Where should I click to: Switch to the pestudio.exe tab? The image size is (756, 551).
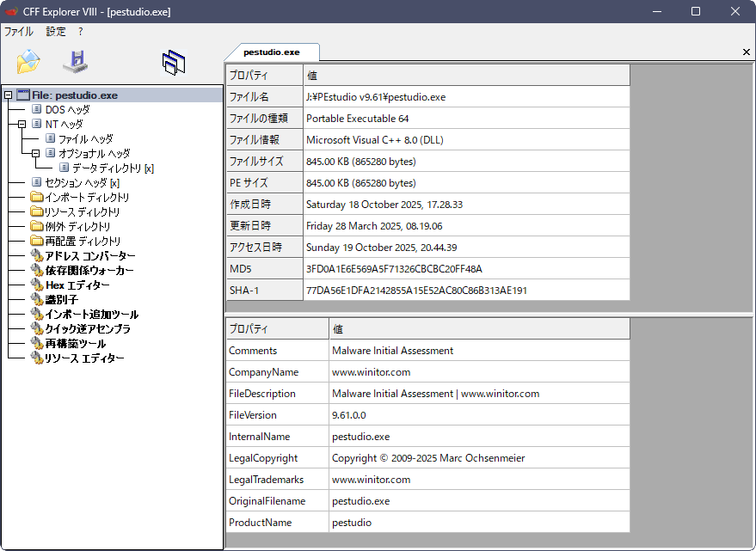[272, 52]
